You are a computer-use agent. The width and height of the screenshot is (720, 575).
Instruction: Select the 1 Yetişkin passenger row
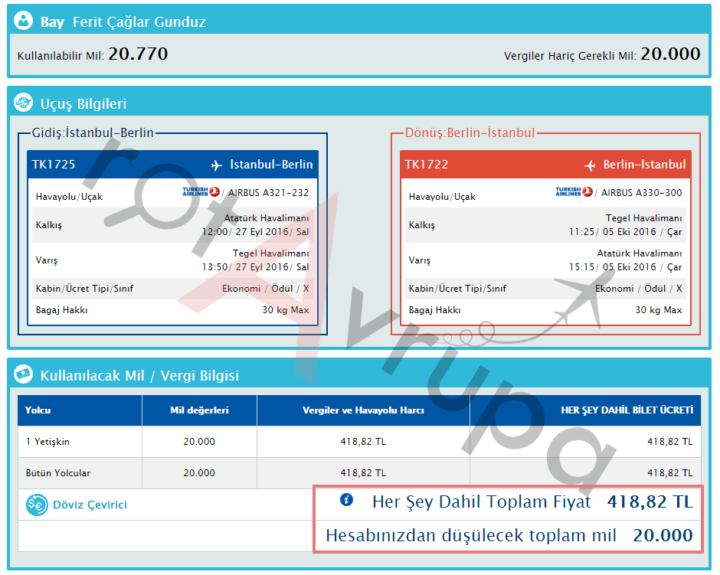pos(48,441)
